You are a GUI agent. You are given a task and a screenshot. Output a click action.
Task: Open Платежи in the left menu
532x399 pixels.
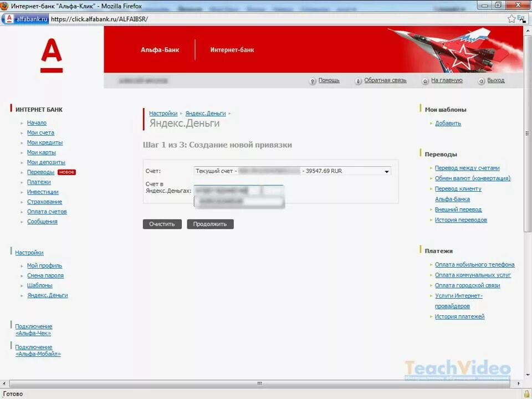coord(39,182)
